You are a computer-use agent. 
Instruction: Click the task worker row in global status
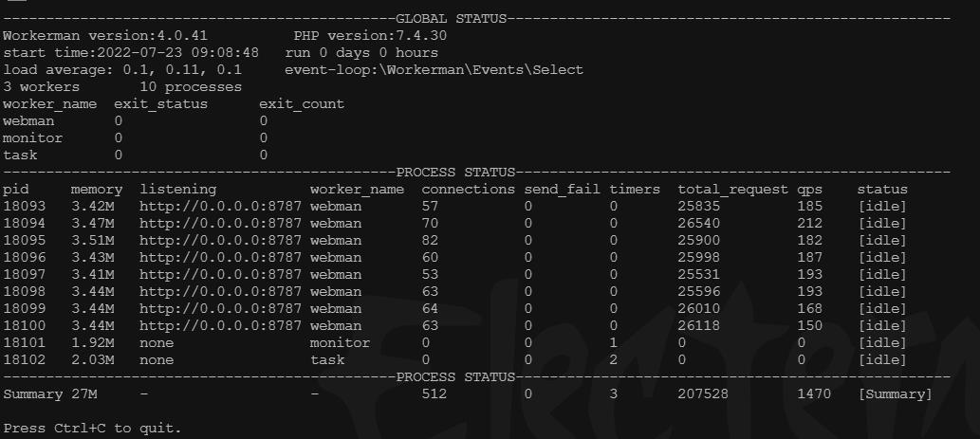pos(135,155)
